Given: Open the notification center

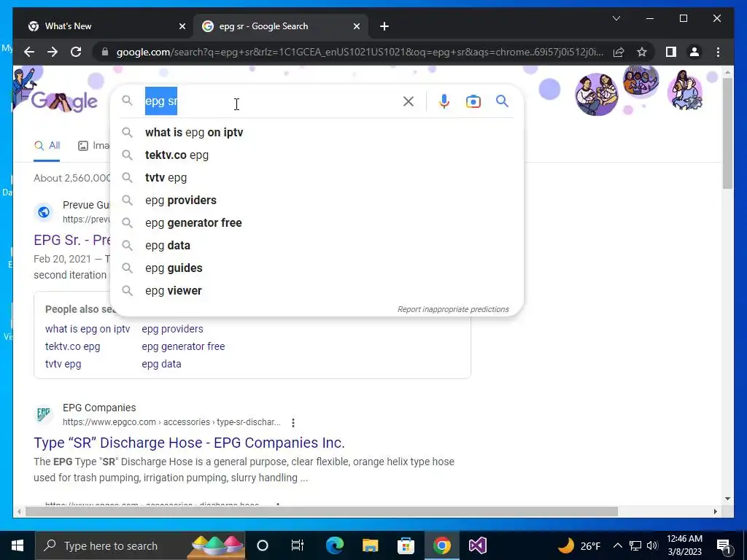Looking at the screenshot, I should click(724, 546).
